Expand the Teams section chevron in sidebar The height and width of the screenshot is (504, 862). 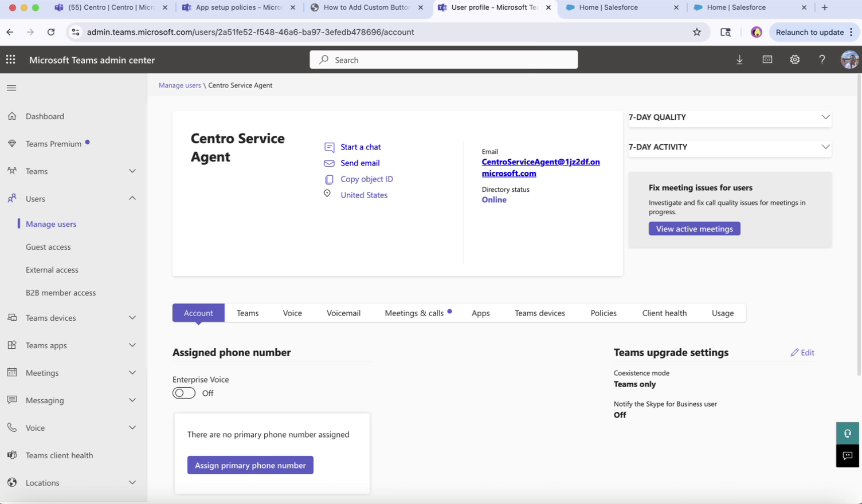pyautogui.click(x=132, y=171)
